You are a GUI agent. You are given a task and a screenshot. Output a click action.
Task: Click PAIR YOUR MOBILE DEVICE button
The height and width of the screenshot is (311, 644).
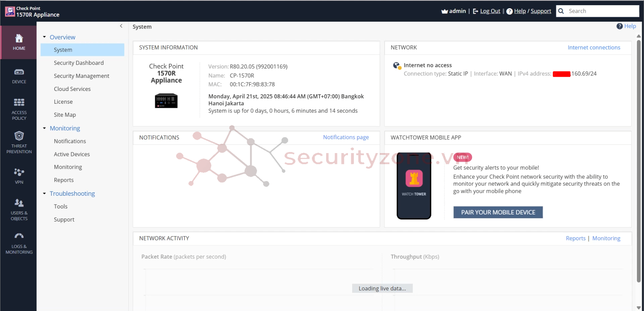click(498, 212)
